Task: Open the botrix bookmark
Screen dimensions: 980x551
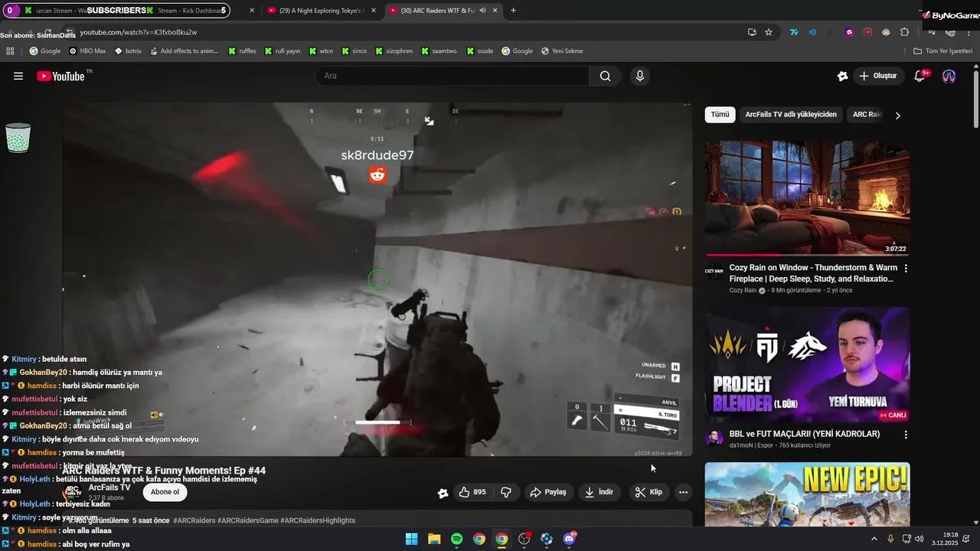Action: (128, 51)
